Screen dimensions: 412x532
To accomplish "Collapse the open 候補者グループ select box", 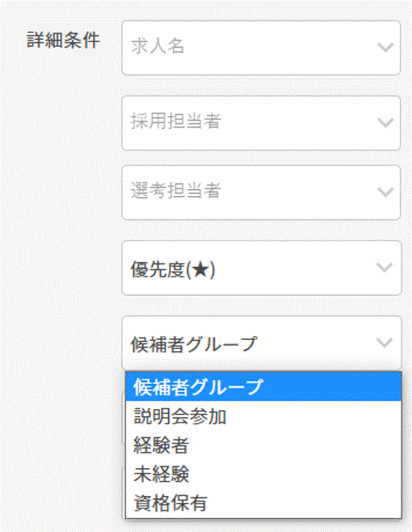I will click(x=262, y=343).
